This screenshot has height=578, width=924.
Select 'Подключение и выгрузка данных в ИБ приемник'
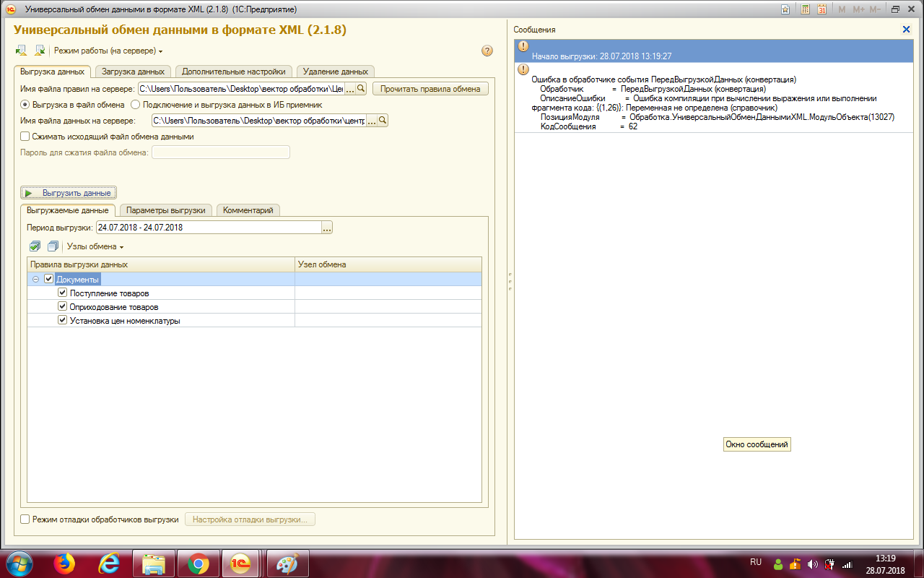(x=135, y=105)
